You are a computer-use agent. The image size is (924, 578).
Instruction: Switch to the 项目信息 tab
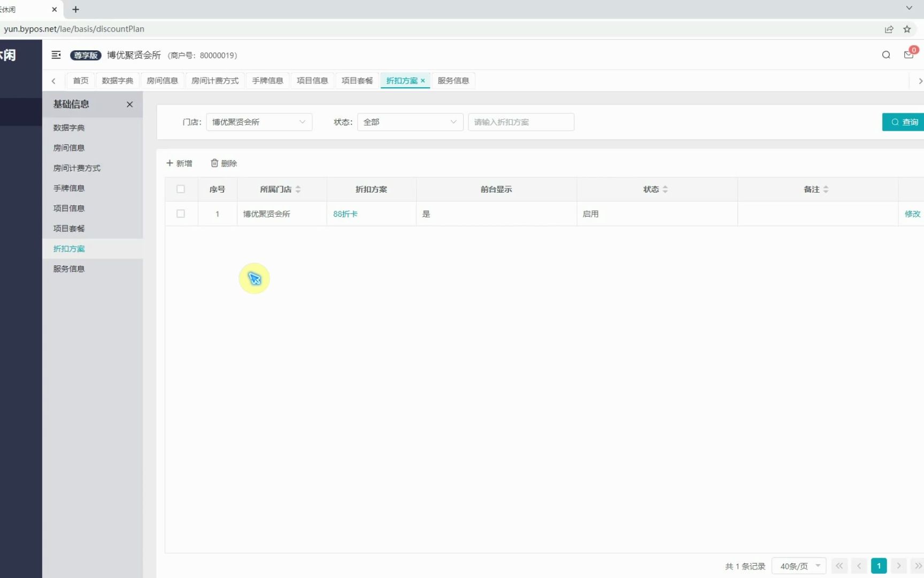point(312,81)
